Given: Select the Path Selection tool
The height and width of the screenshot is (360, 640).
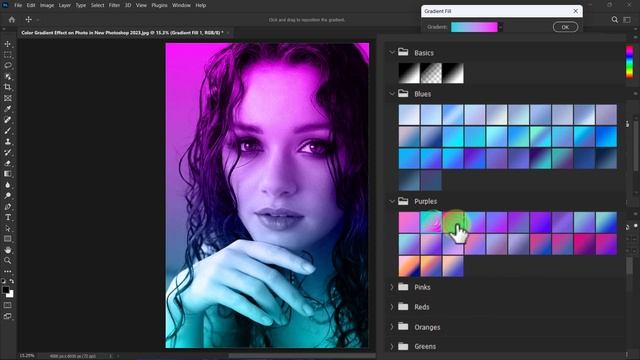Looking at the screenshot, I should click(7, 228).
